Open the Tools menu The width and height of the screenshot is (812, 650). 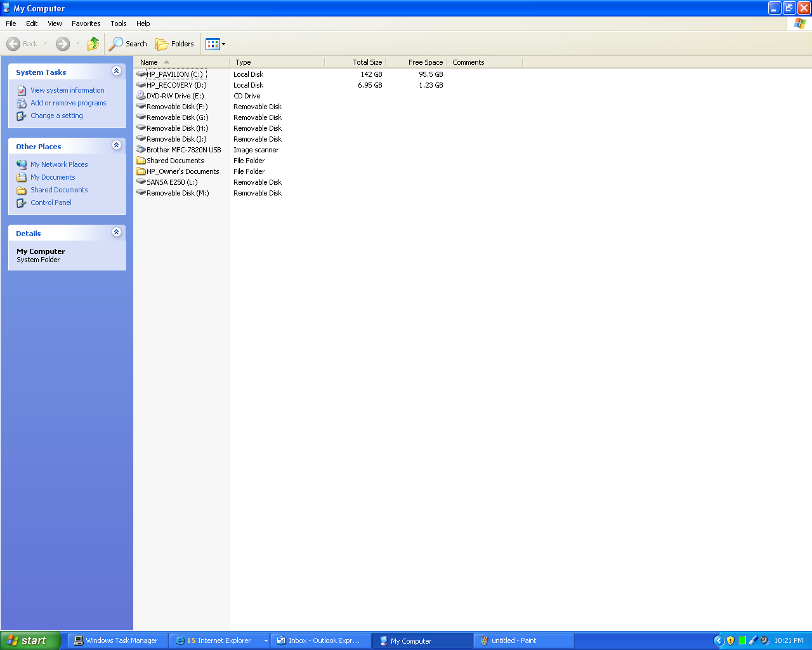coord(119,23)
